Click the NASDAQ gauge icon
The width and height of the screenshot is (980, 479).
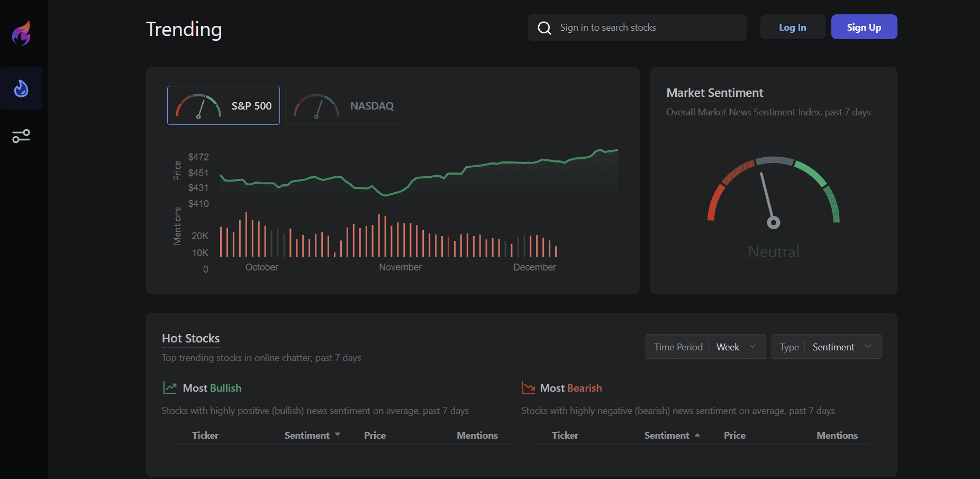point(316,106)
